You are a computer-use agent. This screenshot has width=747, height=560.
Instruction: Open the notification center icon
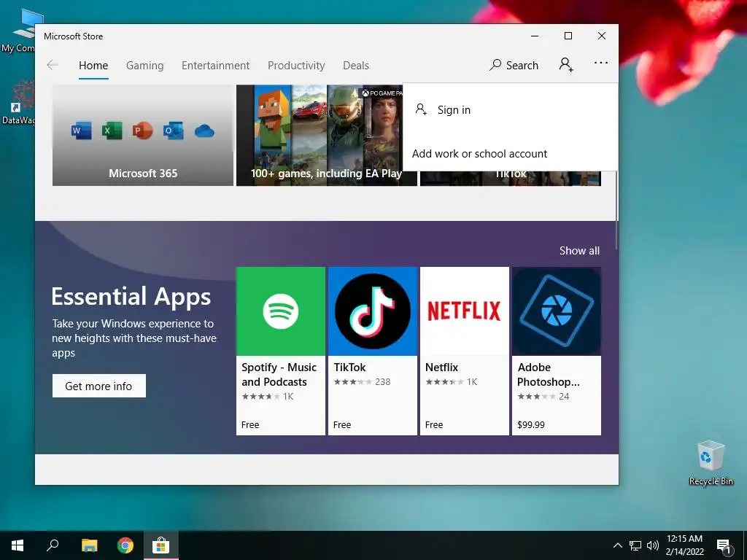pyautogui.click(x=724, y=545)
